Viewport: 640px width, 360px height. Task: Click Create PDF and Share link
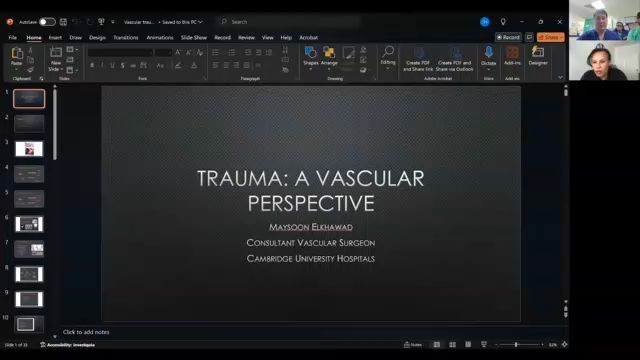[x=418, y=59]
